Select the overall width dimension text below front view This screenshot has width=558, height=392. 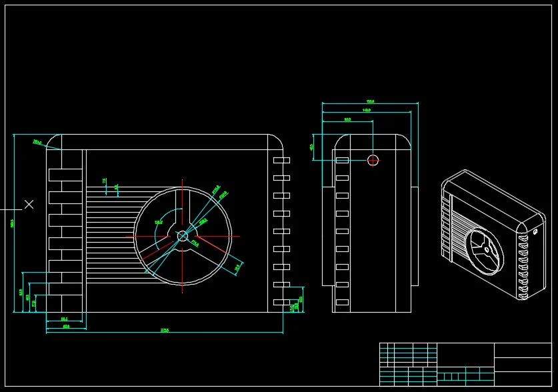click(165, 330)
